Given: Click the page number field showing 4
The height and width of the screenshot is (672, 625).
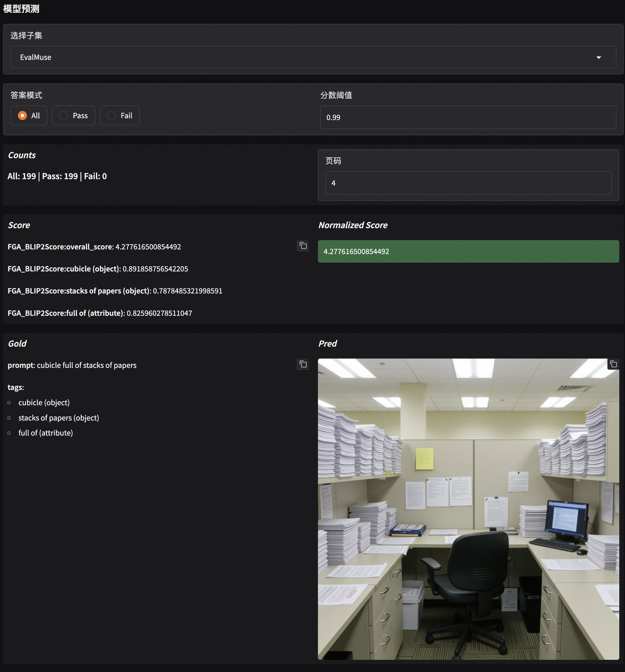Looking at the screenshot, I should (x=468, y=183).
